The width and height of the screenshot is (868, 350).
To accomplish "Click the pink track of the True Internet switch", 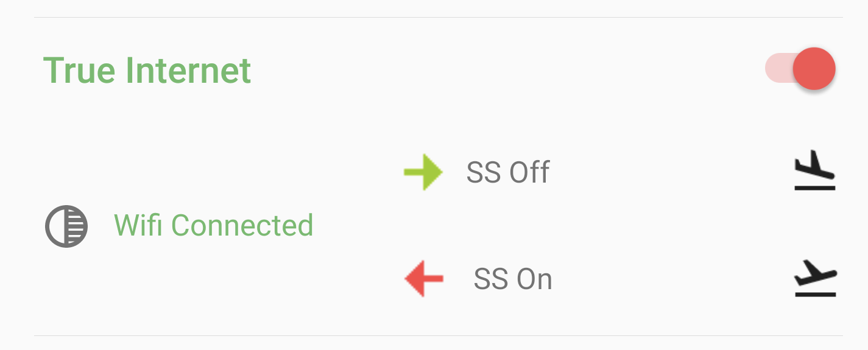I will click(778, 68).
